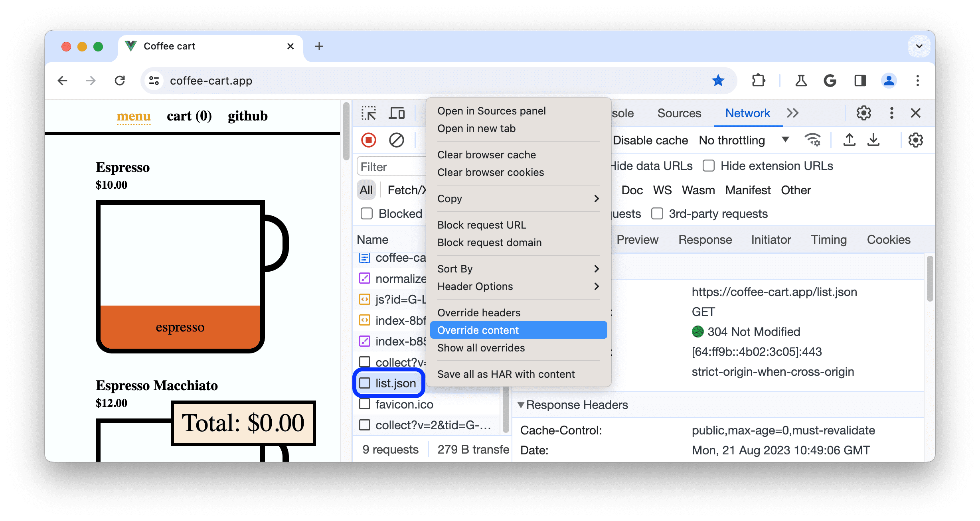The height and width of the screenshot is (521, 980).
Task: Click the network export/upload icon
Action: [x=848, y=140]
